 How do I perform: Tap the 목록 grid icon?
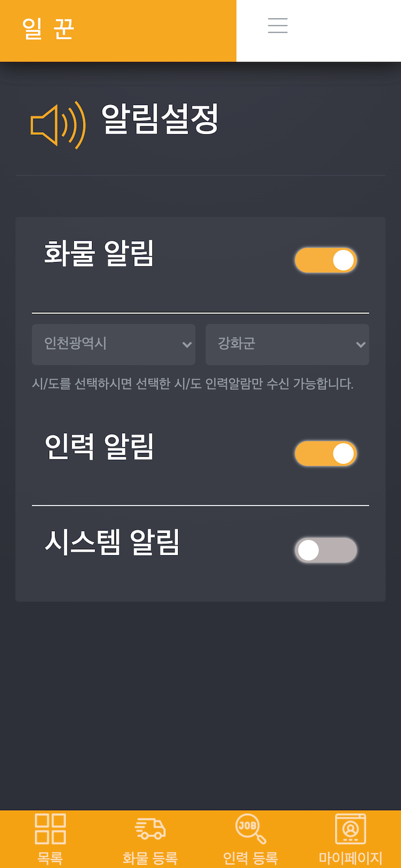click(50, 828)
